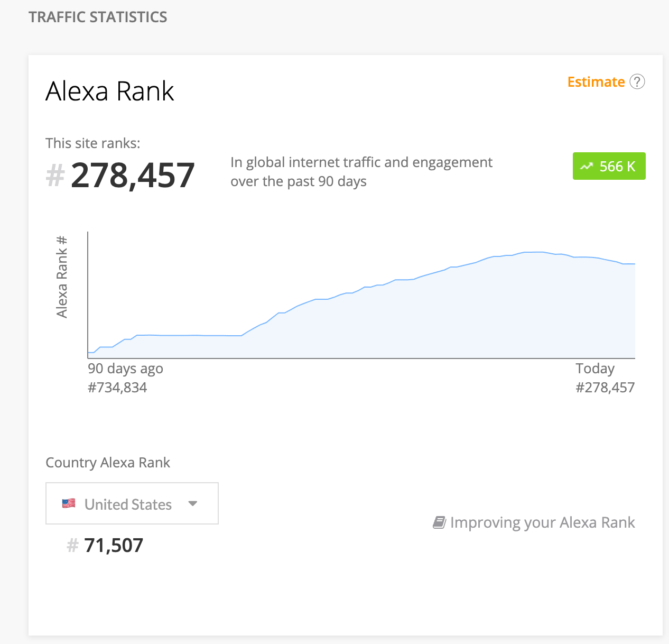Click the green 566 K rank change badge
Image resolution: width=669 pixels, height=644 pixels.
tap(609, 166)
